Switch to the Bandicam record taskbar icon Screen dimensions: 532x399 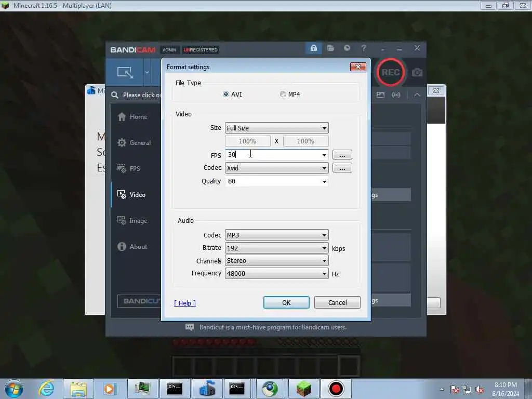(x=336, y=389)
